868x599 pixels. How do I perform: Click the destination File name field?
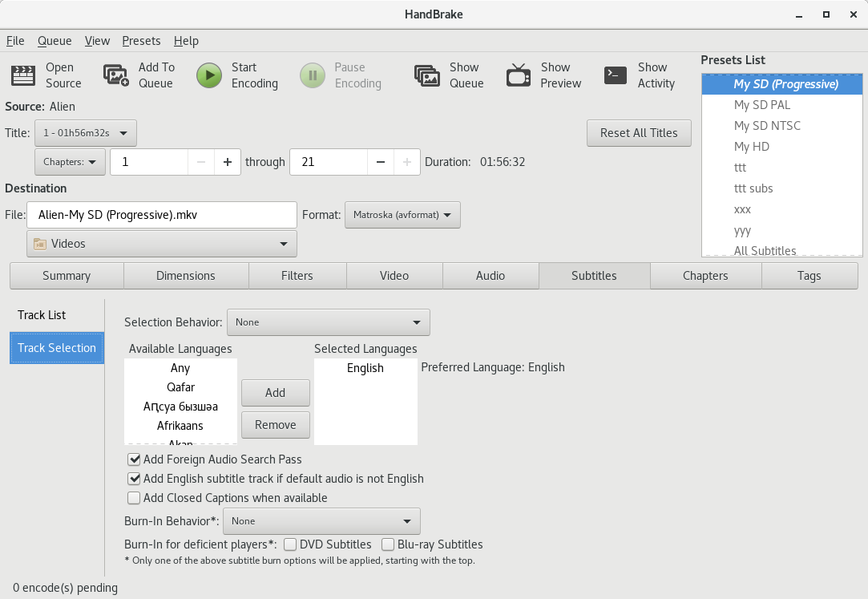[162, 215]
